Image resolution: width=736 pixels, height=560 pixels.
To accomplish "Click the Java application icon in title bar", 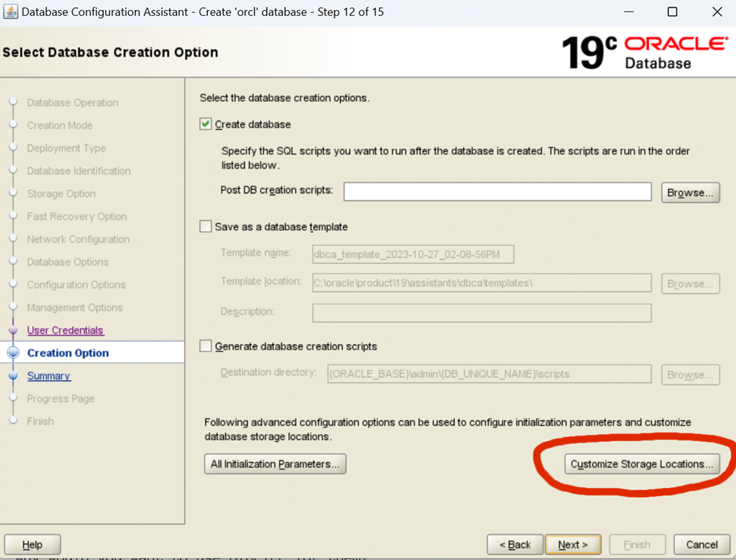I will tap(11, 12).
